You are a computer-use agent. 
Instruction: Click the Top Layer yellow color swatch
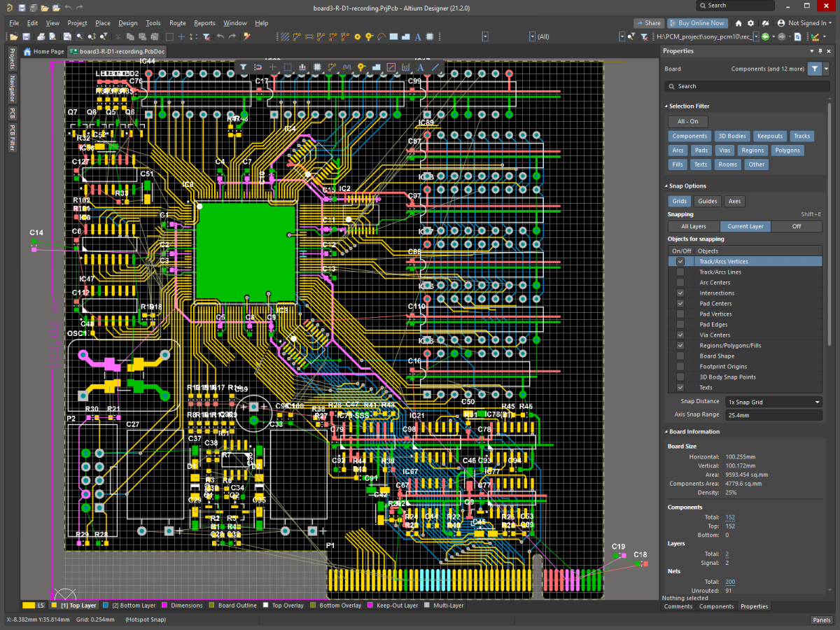click(54, 605)
